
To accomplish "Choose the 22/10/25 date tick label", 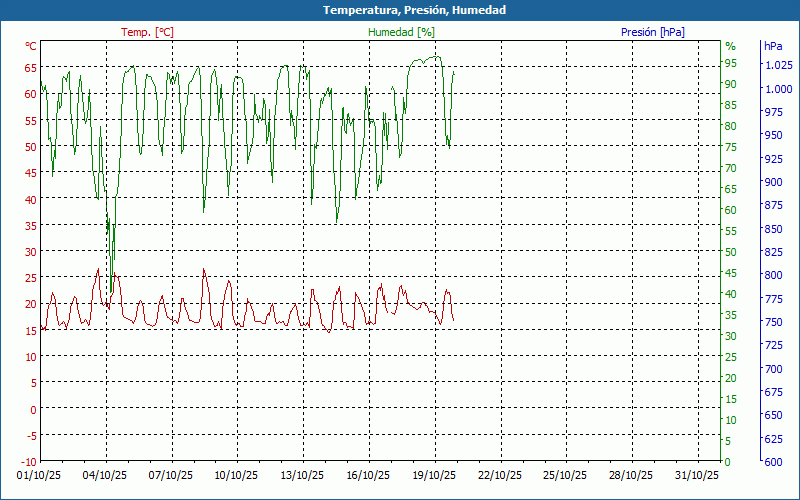I will tap(499, 476).
